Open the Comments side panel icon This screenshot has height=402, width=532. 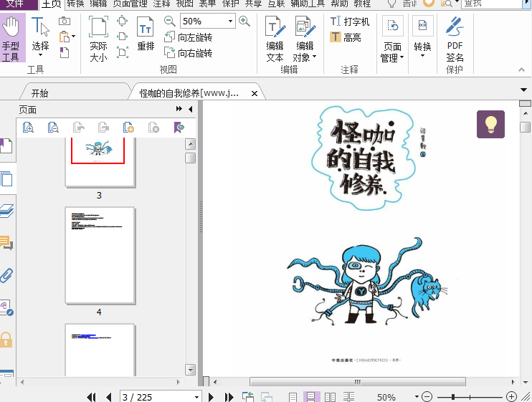[x=6, y=243]
